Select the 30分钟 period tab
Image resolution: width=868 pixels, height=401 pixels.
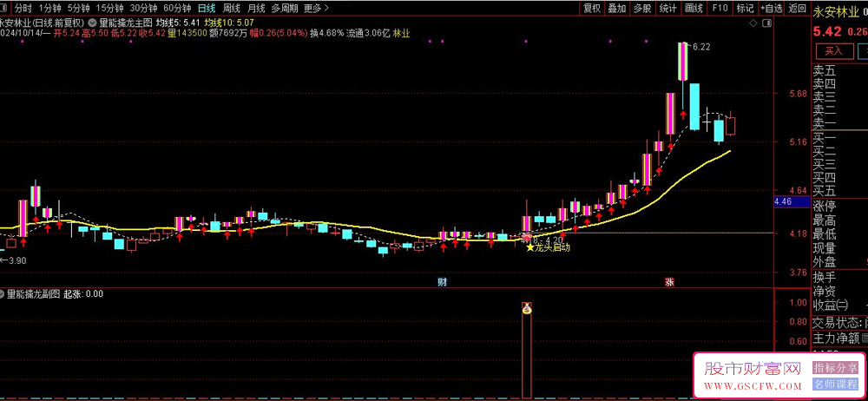pyautogui.click(x=143, y=9)
